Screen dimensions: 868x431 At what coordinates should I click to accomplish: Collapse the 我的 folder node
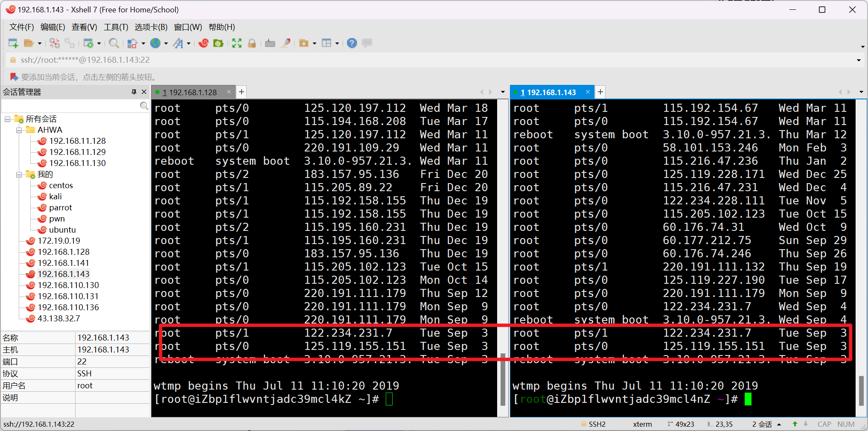19,175
